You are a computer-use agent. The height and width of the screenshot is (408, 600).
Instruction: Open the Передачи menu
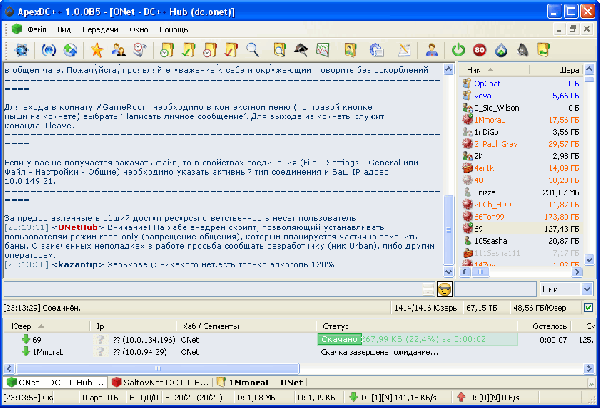(x=100, y=29)
